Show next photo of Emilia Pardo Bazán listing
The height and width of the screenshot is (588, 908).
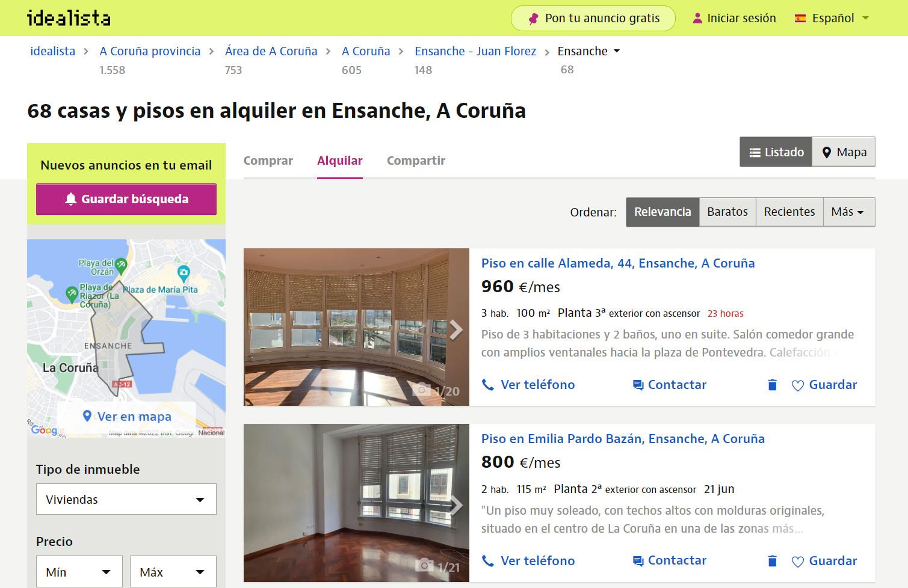click(456, 505)
